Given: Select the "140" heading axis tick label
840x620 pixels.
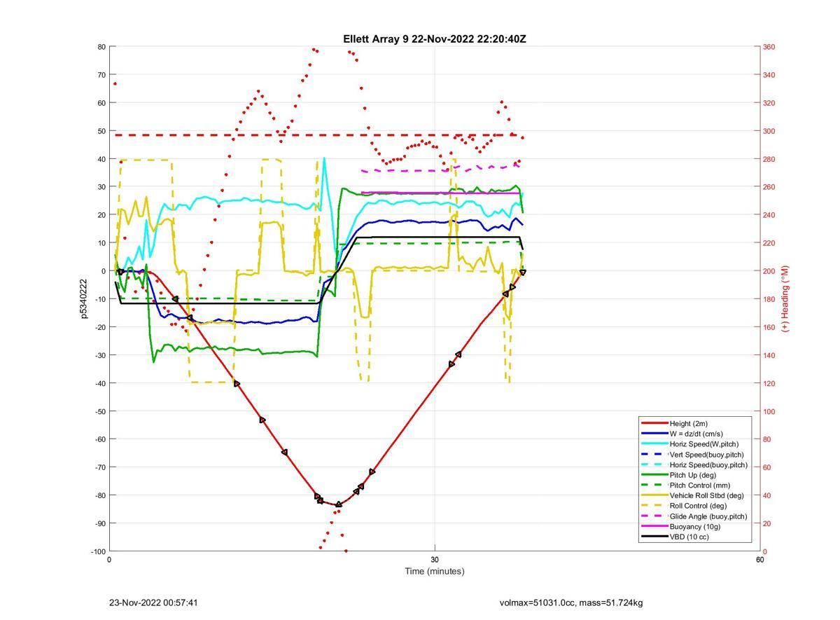Looking at the screenshot, I should [769, 355].
